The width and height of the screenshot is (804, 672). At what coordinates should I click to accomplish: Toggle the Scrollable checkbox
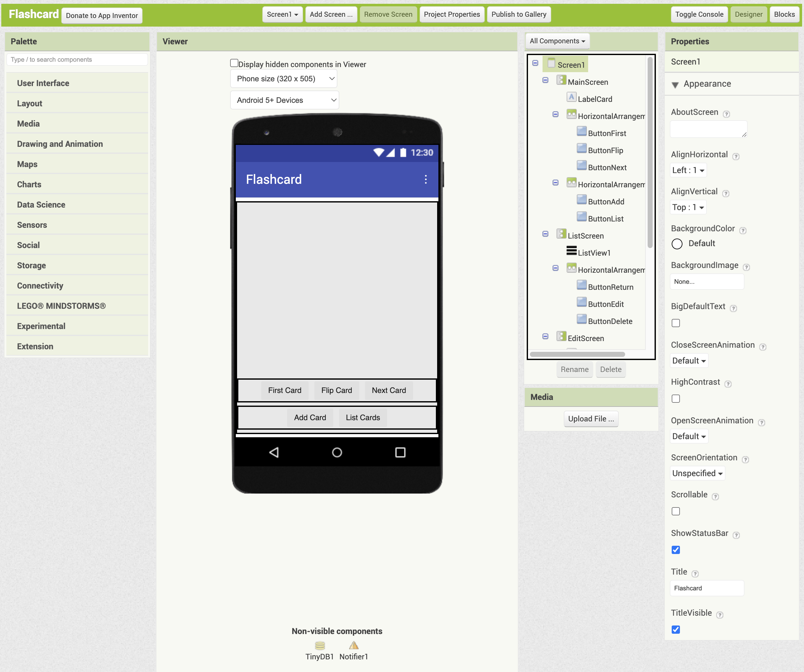[676, 511]
